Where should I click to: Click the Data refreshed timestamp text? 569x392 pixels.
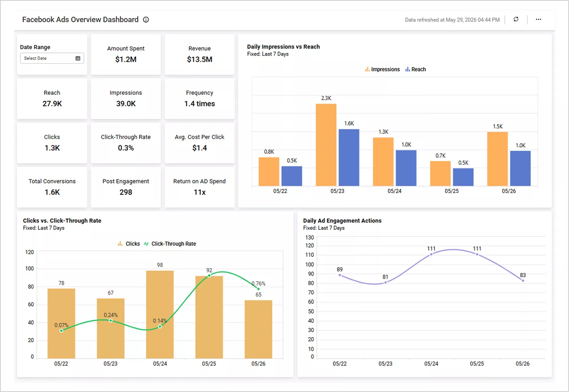(x=452, y=20)
